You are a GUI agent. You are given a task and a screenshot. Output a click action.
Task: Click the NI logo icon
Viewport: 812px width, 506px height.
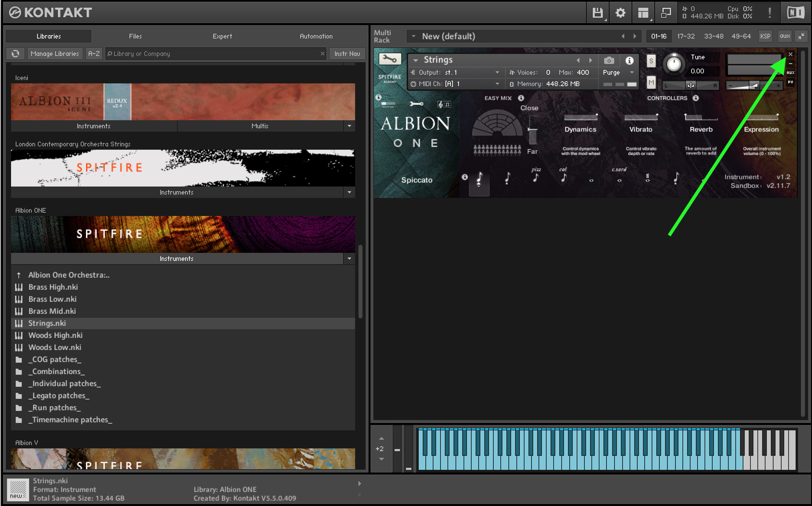pos(796,13)
